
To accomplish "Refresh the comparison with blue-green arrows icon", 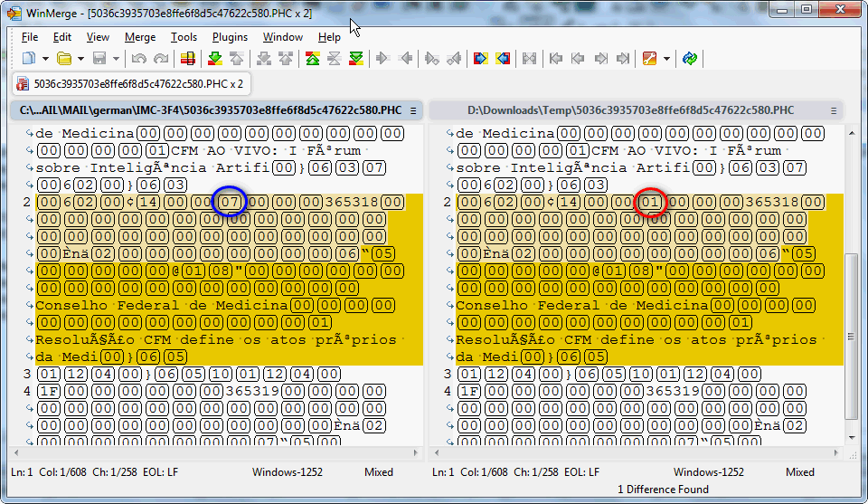I will (690, 59).
